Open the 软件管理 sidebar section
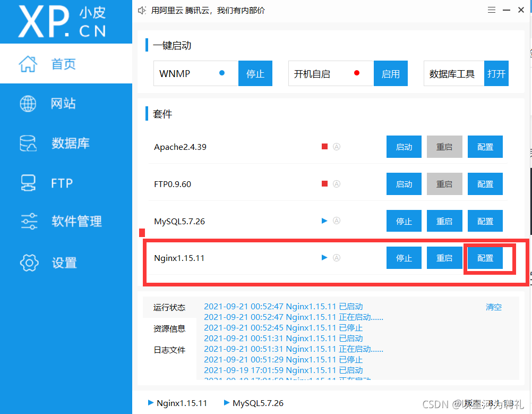This screenshot has width=532, height=414. pos(66,221)
